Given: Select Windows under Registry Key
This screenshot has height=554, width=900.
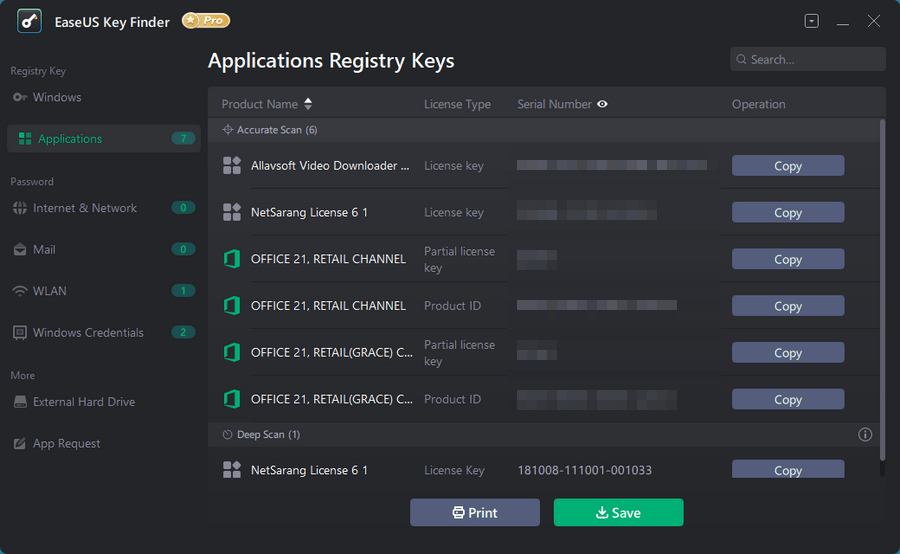Looking at the screenshot, I should (57, 97).
